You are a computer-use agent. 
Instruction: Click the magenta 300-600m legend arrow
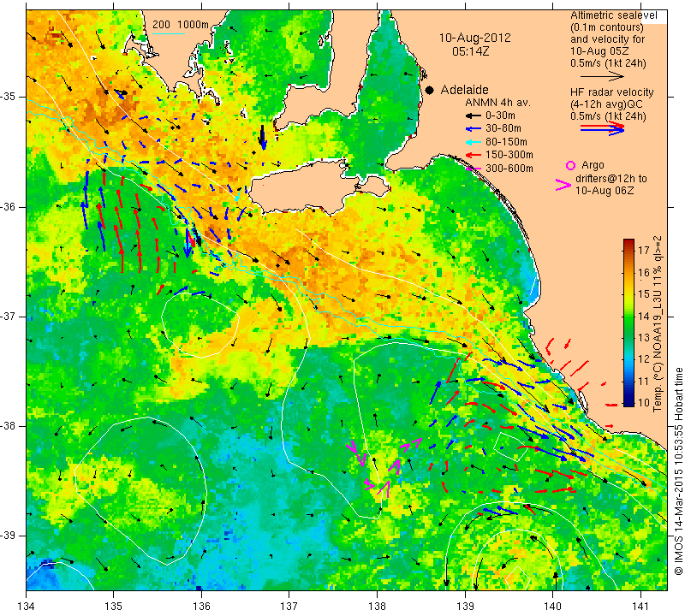[x=473, y=169]
